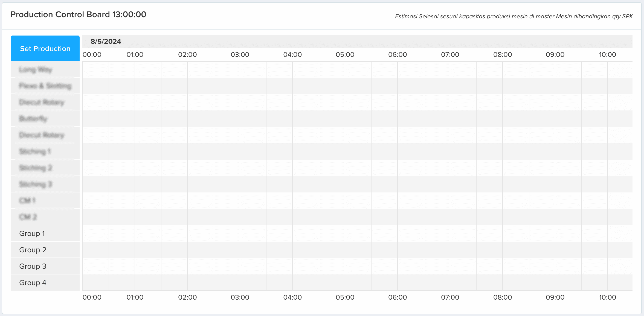This screenshot has width=644, height=316.
Task: Click the 01:00 label in the top time header
Action: tap(135, 55)
